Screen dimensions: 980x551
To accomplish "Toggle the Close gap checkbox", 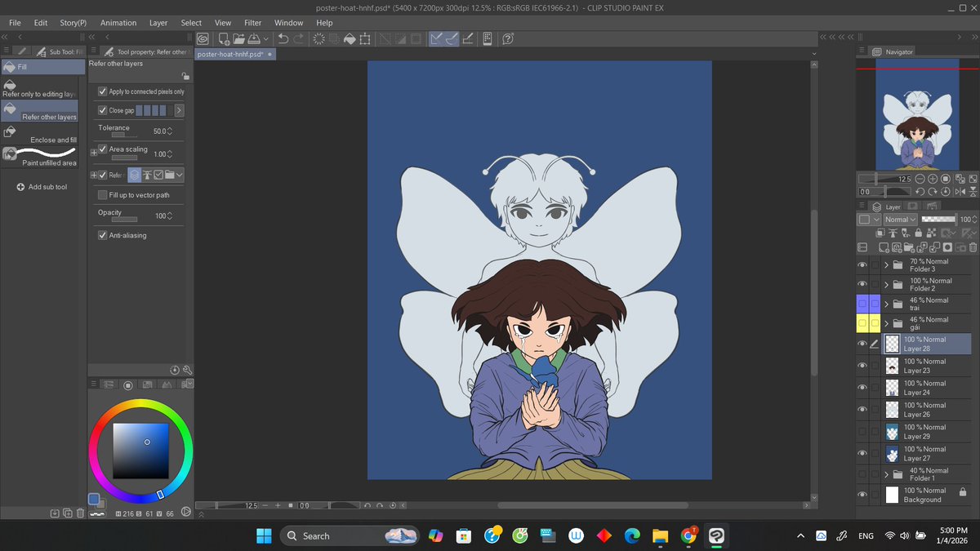I will (103, 110).
